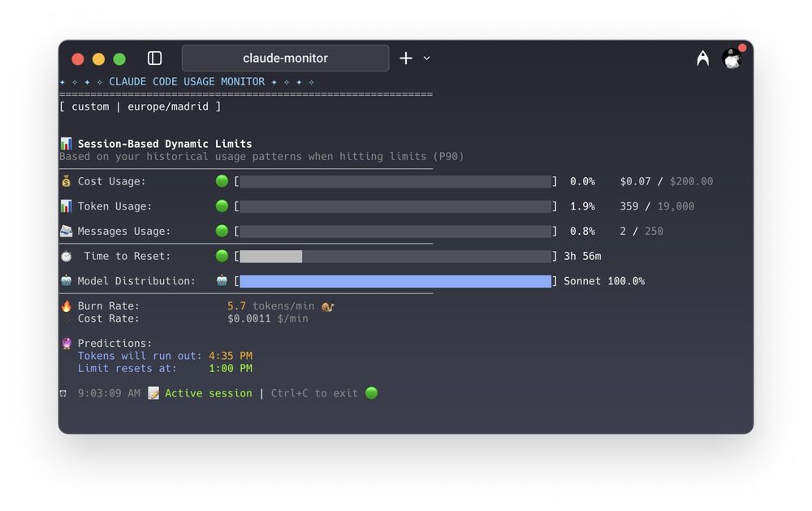This screenshot has height=511, width=812.
Task: Click the stopwatch Time to Reset icon
Action: [67, 256]
